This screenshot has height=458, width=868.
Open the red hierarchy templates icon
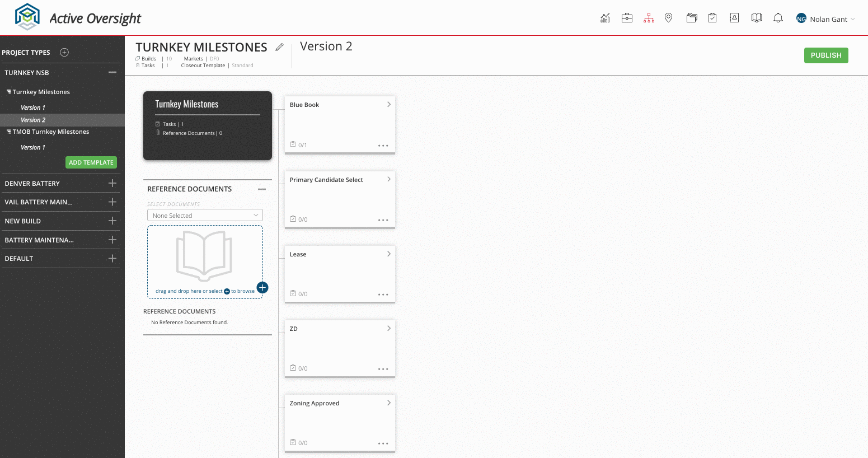[x=649, y=18]
